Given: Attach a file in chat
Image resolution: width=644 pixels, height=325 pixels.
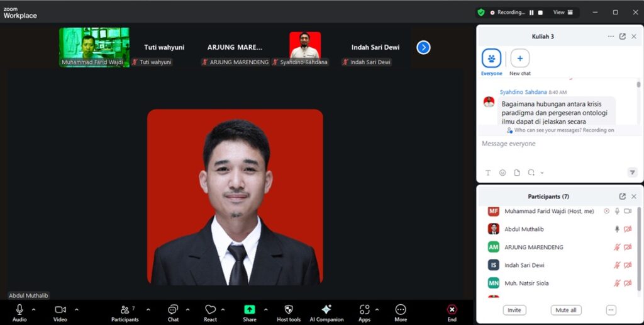Looking at the screenshot, I should 517,173.
